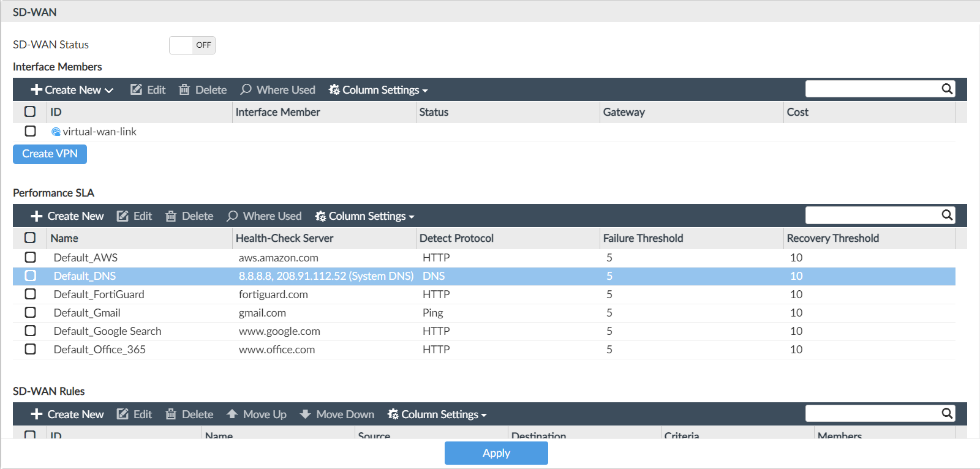Sort by Failure Threshold column header
The width and height of the screenshot is (980, 469).
[x=643, y=238]
